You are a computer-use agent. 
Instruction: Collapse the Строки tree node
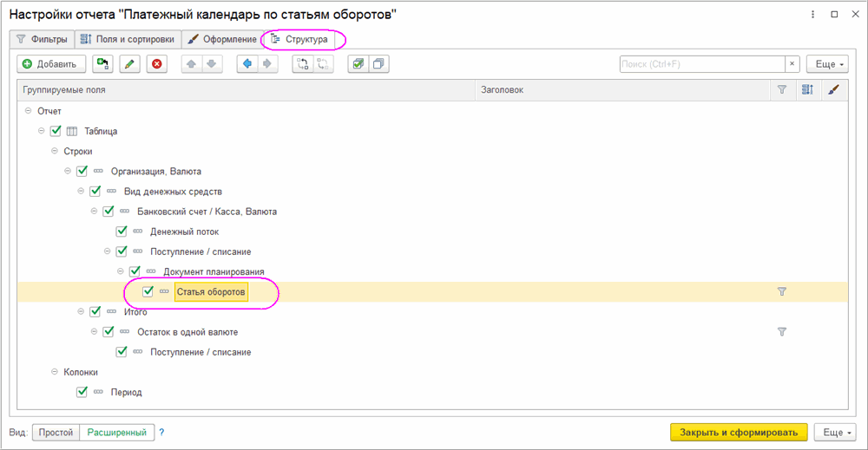(x=55, y=152)
